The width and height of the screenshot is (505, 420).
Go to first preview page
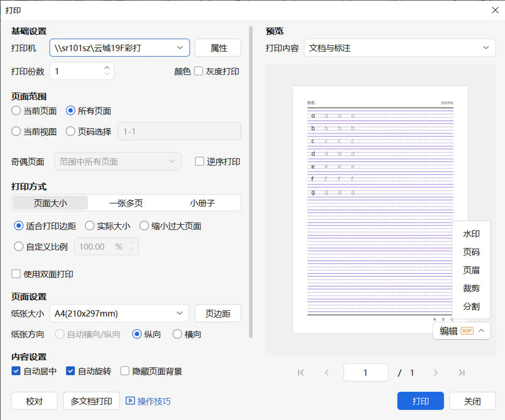(x=300, y=373)
